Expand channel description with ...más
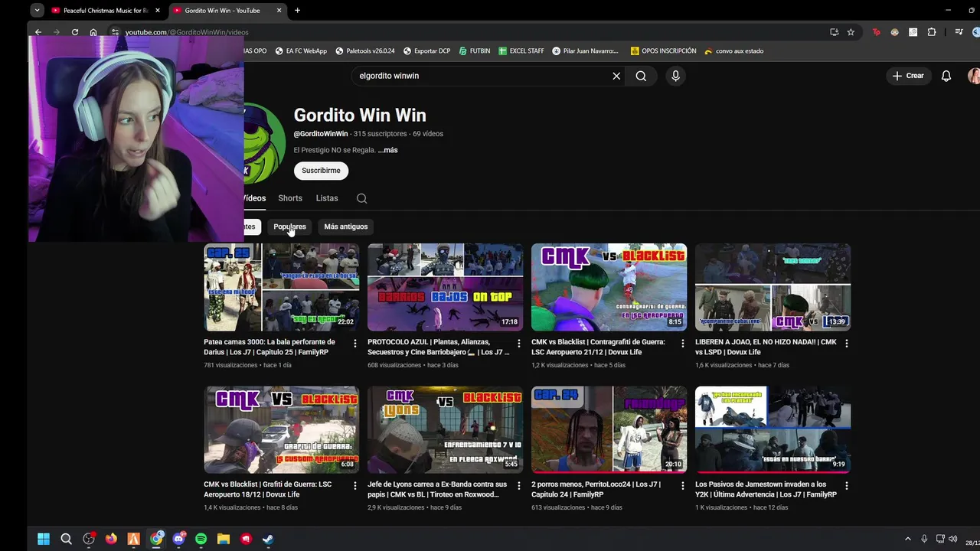Screen dimensions: 980x551 tap(387, 150)
